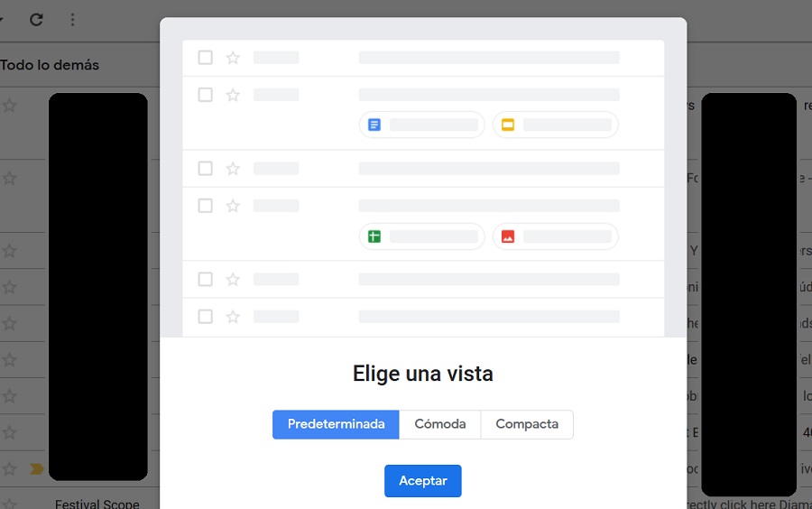Click the red image attachment icon in the preview
This screenshot has width=812, height=509.
tap(508, 236)
